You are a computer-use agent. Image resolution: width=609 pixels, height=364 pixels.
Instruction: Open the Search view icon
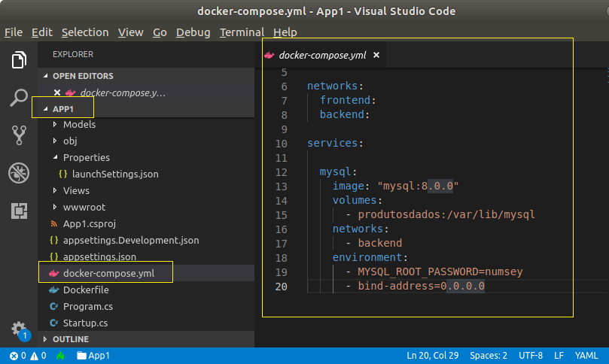tap(19, 98)
